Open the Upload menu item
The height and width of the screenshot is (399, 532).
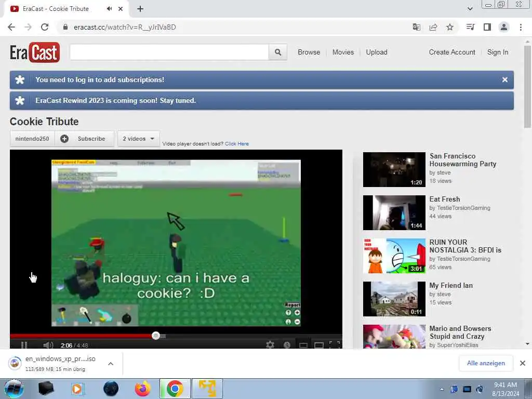377,52
